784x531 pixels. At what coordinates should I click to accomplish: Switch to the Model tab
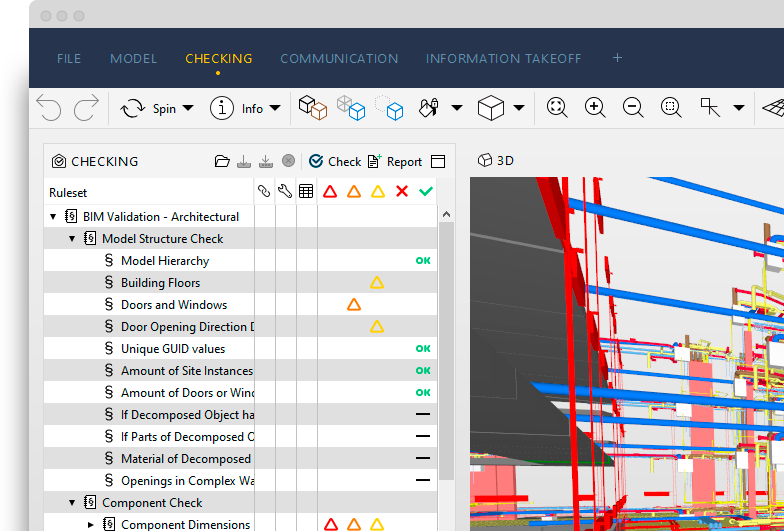[133, 59]
